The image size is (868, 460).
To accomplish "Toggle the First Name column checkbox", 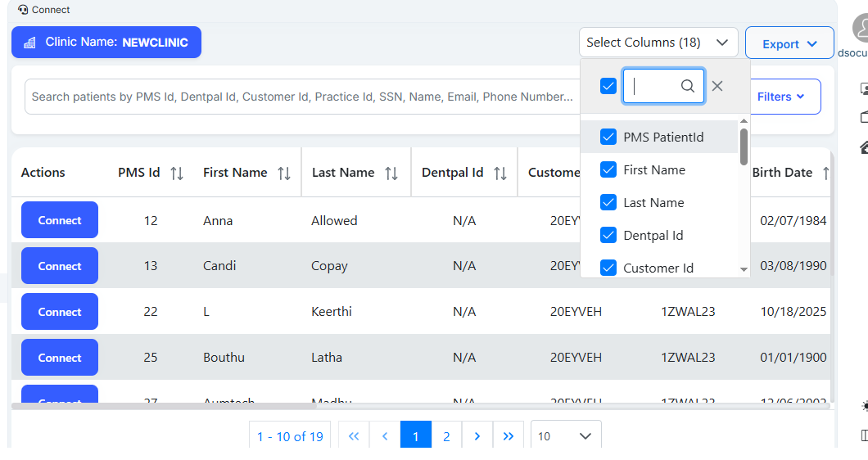I will tap(608, 169).
